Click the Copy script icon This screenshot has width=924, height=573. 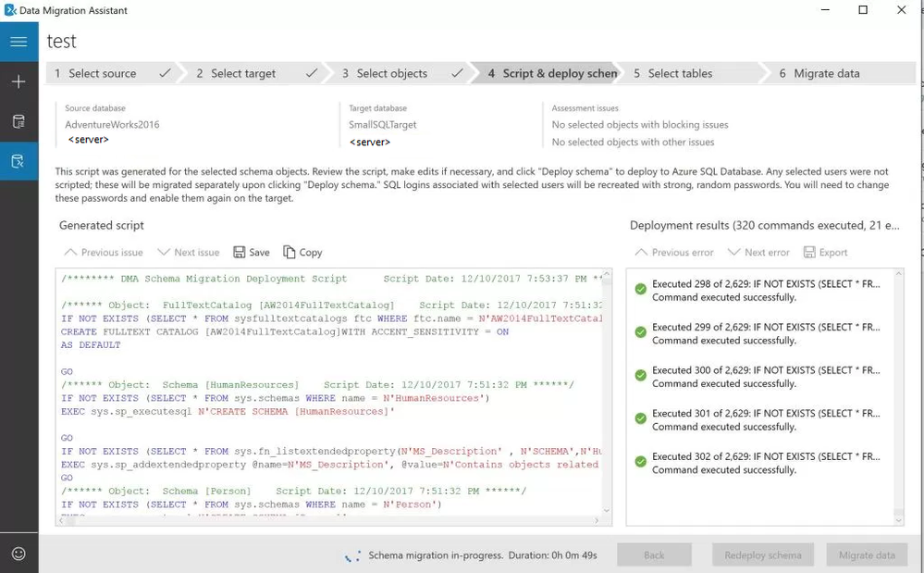click(290, 253)
